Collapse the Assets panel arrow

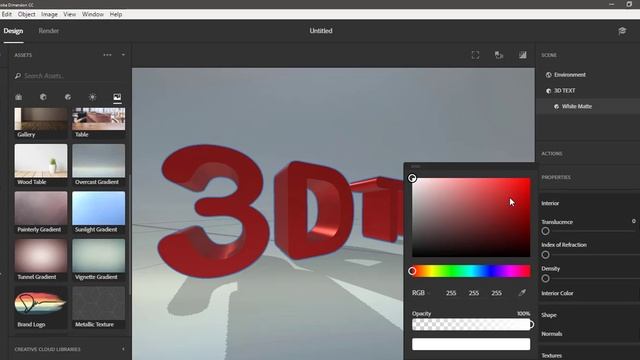123,55
